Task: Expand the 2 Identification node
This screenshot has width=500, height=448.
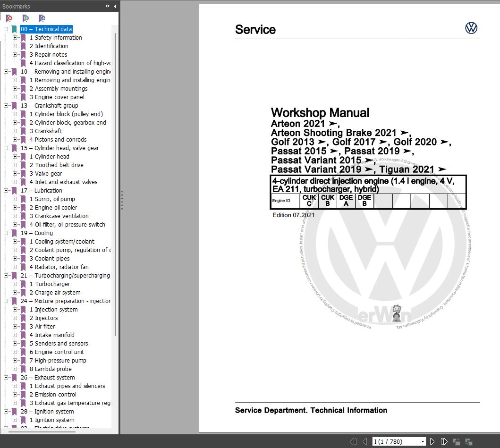Action: click(x=15, y=46)
